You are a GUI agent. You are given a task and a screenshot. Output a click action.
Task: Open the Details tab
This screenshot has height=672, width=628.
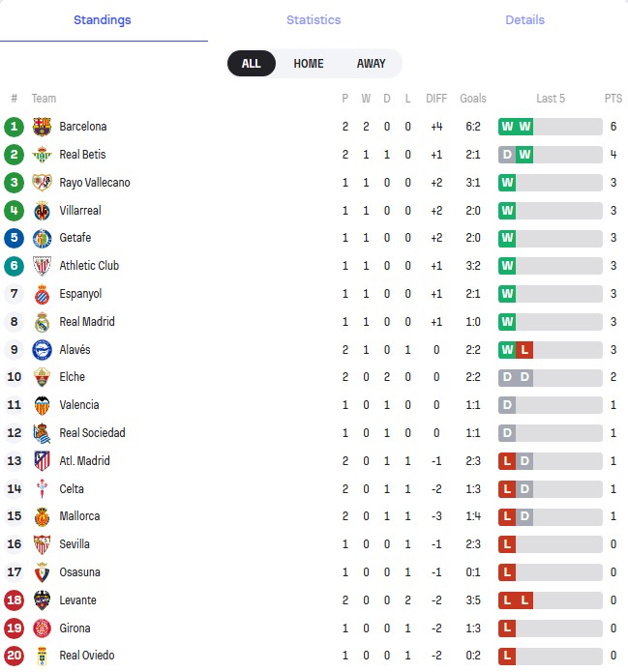click(524, 20)
